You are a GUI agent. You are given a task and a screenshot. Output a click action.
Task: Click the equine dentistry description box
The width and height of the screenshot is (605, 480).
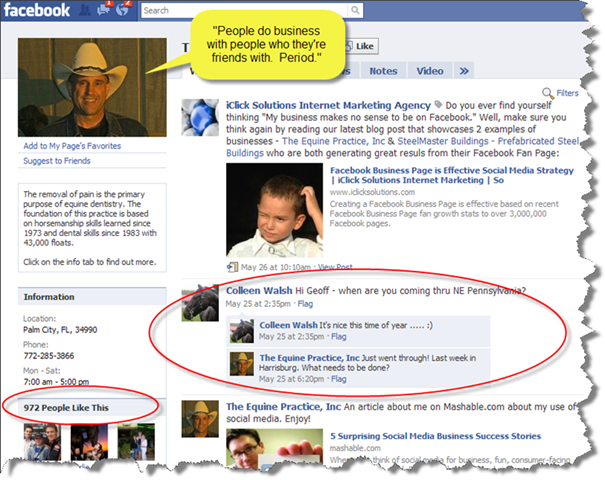[x=92, y=228]
